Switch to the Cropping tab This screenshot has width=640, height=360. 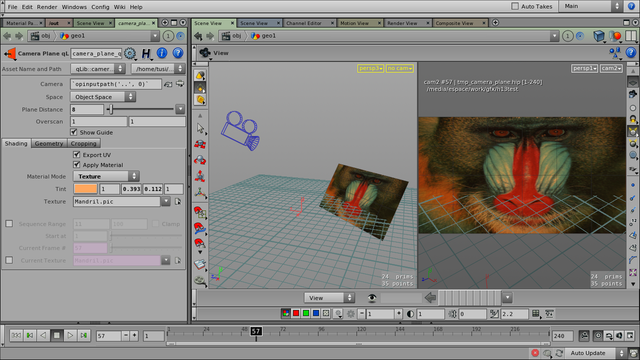point(83,144)
